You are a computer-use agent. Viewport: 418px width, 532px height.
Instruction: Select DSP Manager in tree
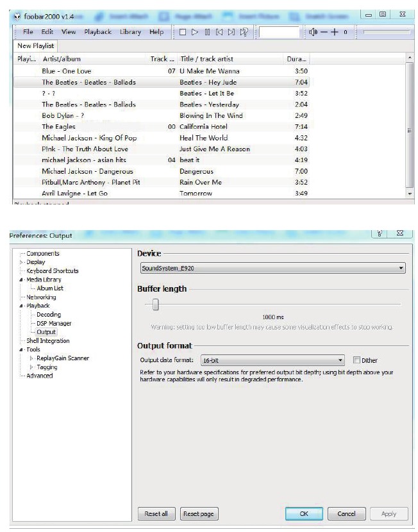point(54,323)
